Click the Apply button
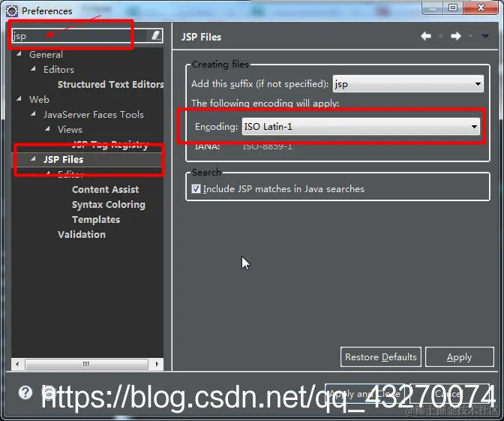The width and height of the screenshot is (504, 421). [x=459, y=356]
